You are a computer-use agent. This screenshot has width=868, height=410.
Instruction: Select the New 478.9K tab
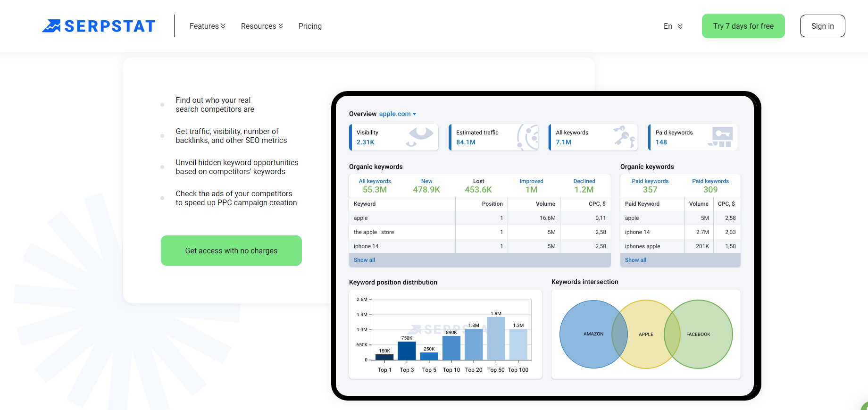tap(426, 186)
